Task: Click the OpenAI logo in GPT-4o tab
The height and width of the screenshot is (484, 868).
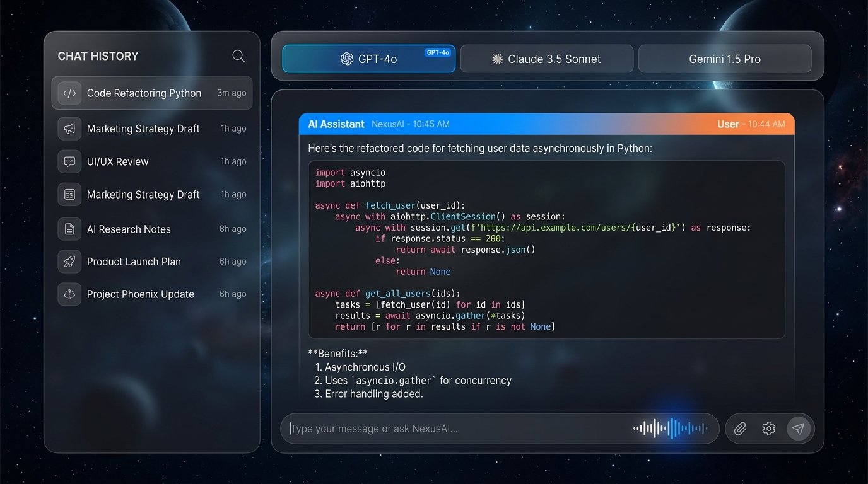Action: [346, 59]
